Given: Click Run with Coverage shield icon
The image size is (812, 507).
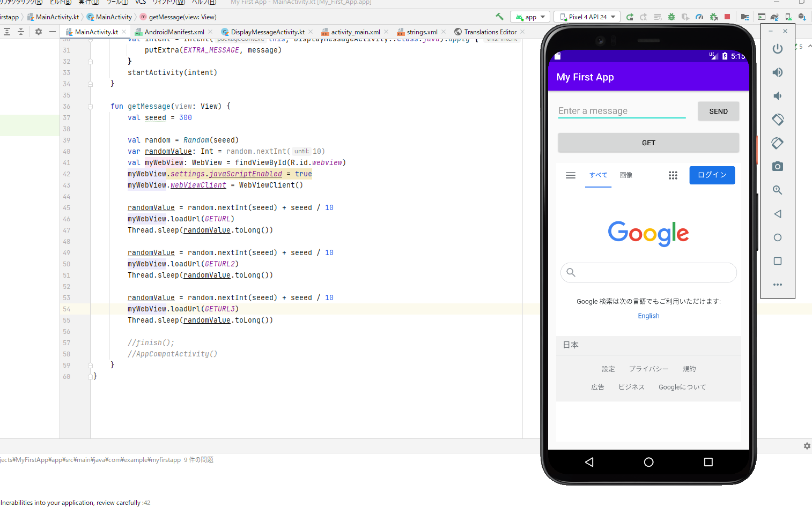Looking at the screenshot, I should click(x=685, y=17).
